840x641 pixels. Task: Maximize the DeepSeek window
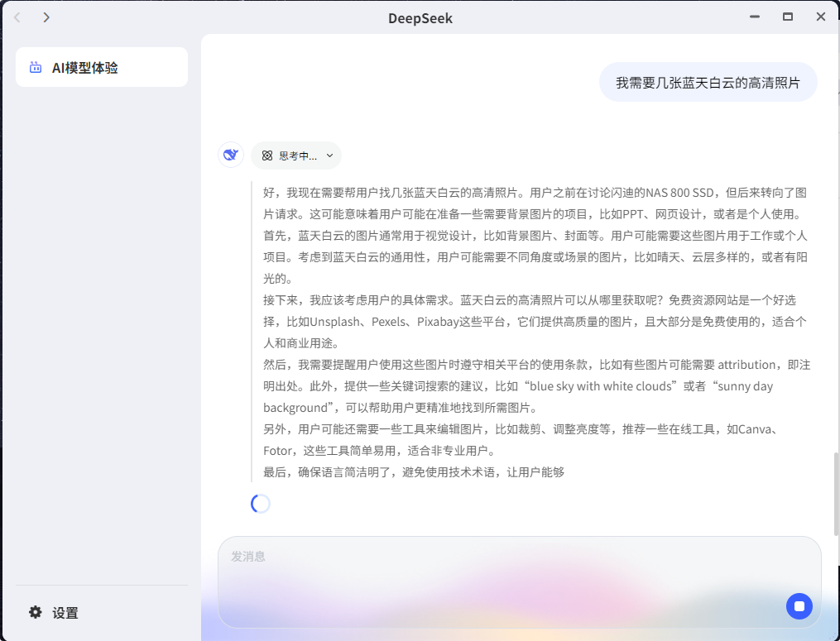click(x=788, y=17)
